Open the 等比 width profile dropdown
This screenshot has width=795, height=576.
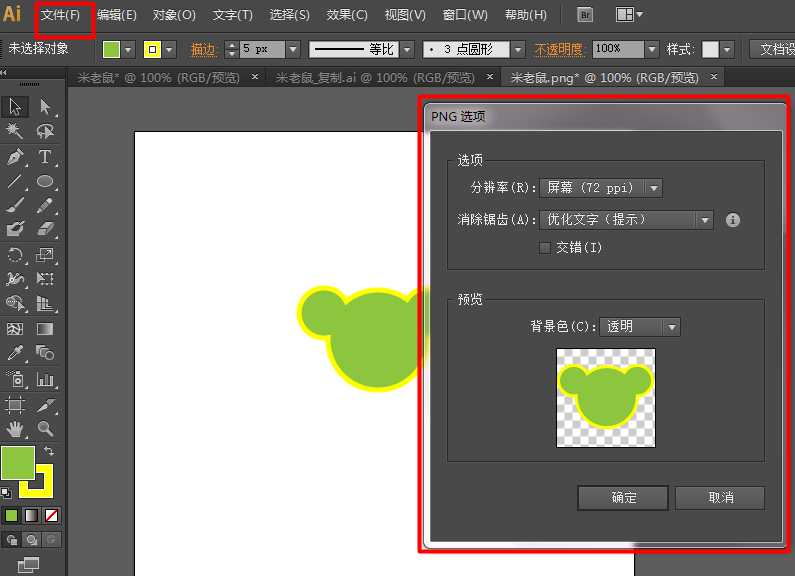[407, 50]
